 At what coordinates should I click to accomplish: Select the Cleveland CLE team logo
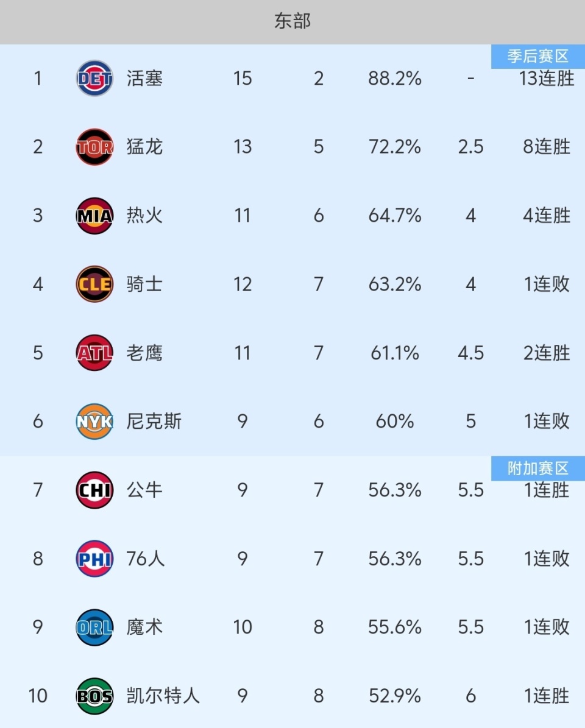coord(94,284)
